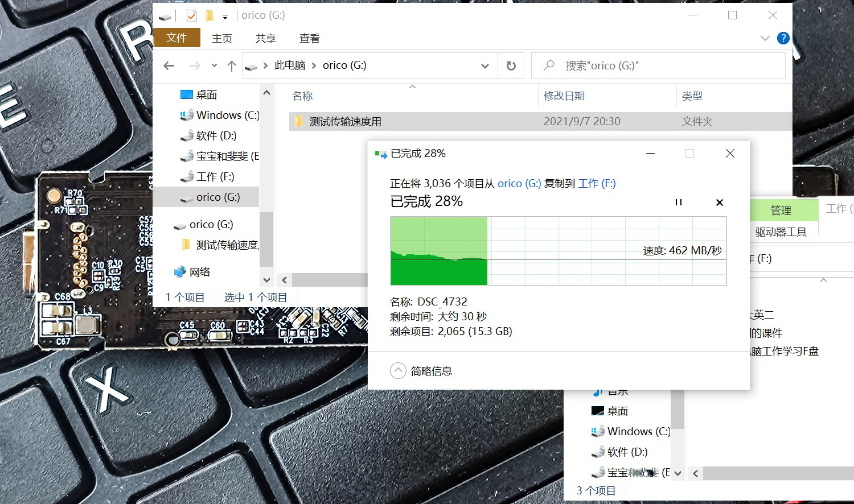Click back window horizontal scroll left arrow
Screen dimensions: 854x504
pyautogui.click(x=696, y=473)
